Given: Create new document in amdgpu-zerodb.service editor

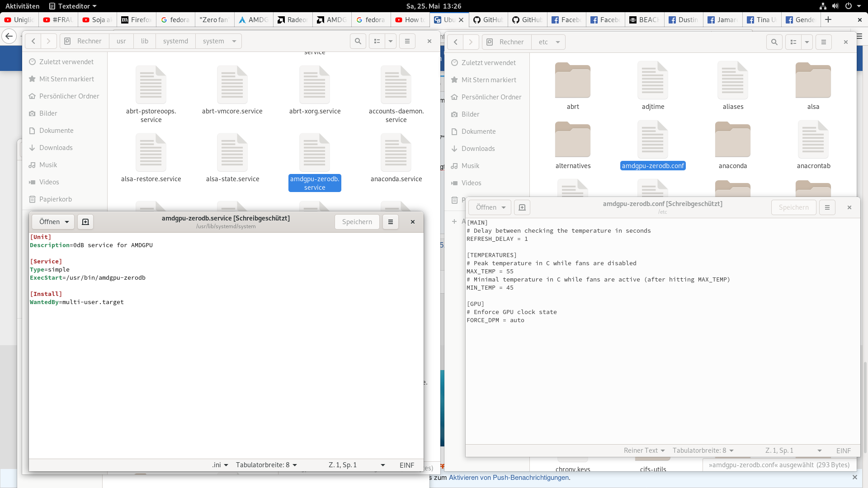Looking at the screenshot, I should [x=85, y=222].
